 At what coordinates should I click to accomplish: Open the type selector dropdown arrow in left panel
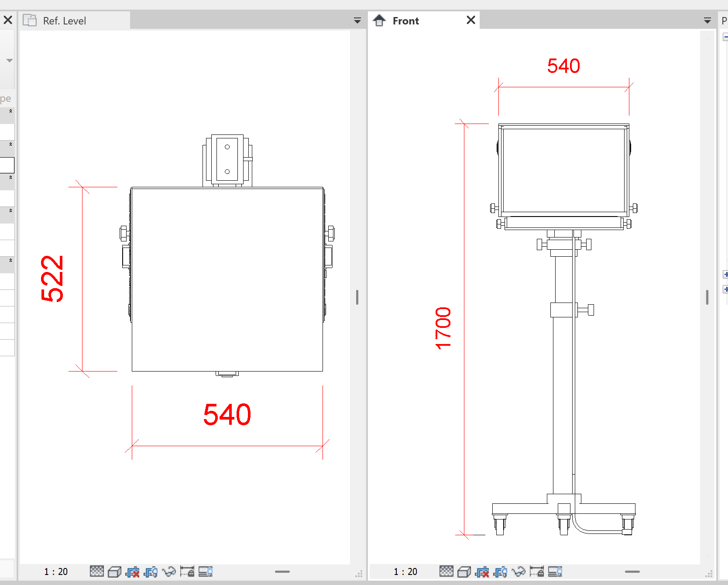pyautogui.click(x=9, y=61)
